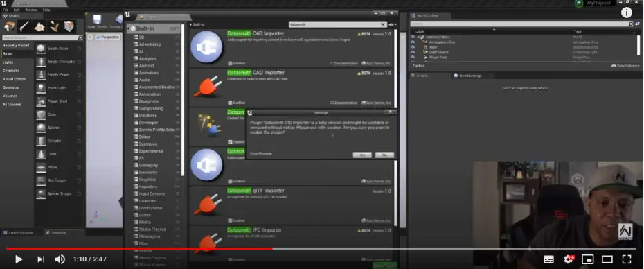Image resolution: width=644 pixels, height=269 pixels.
Task: Open the Perspective viewport type dropdown
Action: (107, 37)
